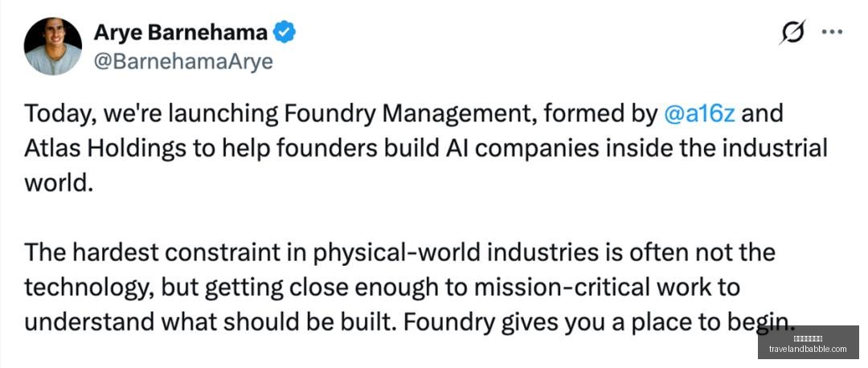This screenshot has width=868, height=368.
Task: Click the travelandbabble.com watermark text
Action: 809,350
